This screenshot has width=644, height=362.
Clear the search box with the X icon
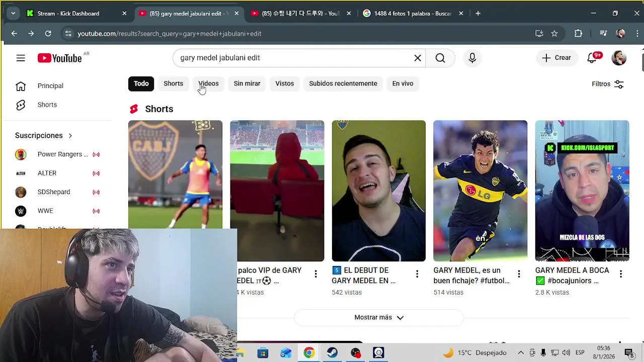coord(418,58)
